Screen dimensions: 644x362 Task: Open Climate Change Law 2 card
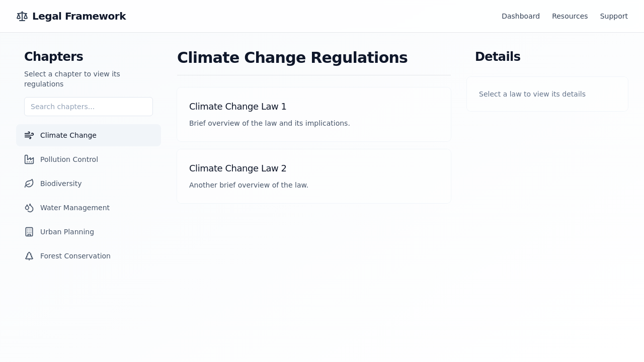click(x=314, y=176)
